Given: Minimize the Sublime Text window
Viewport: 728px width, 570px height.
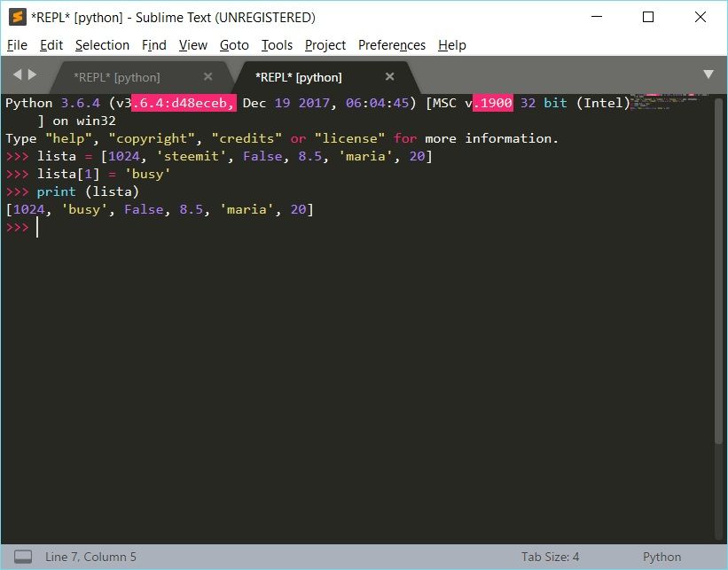Looking at the screenshot, I should click(x=597, y=17).
